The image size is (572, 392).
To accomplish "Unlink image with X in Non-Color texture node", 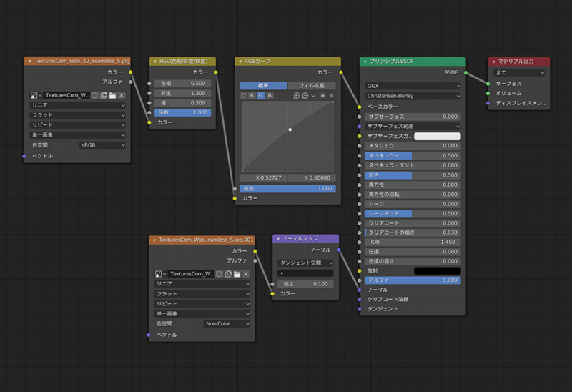I will pos(246,273).
